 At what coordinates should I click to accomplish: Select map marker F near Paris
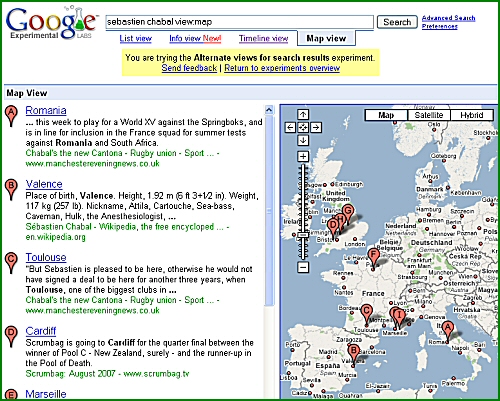coord(373,257)
